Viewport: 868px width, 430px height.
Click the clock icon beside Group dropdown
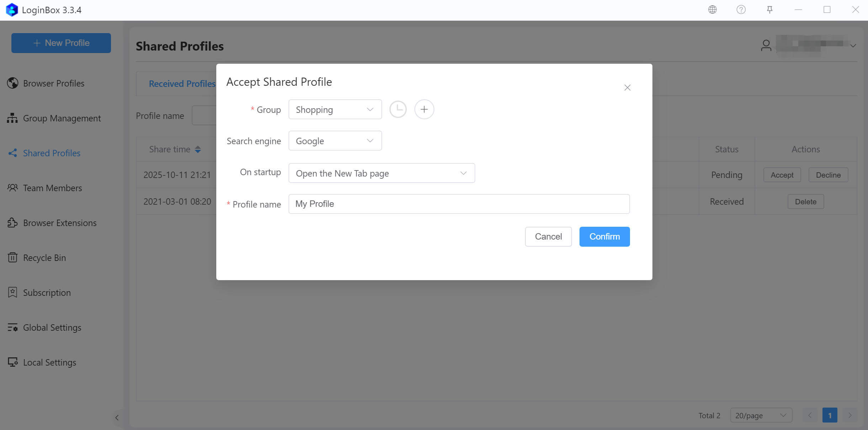pos(398,109)
